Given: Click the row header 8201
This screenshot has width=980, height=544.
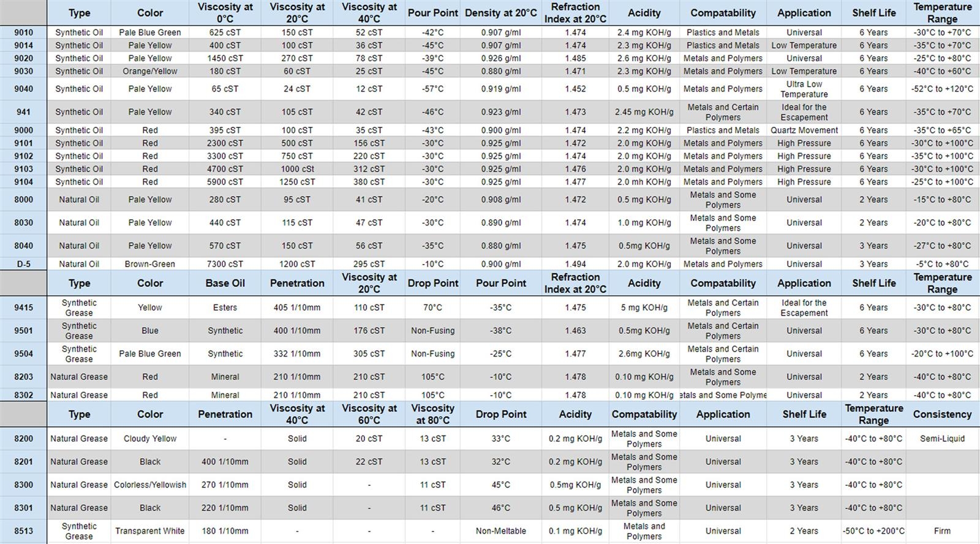Looking at the screenshot, I should click(x=23, y=462).
